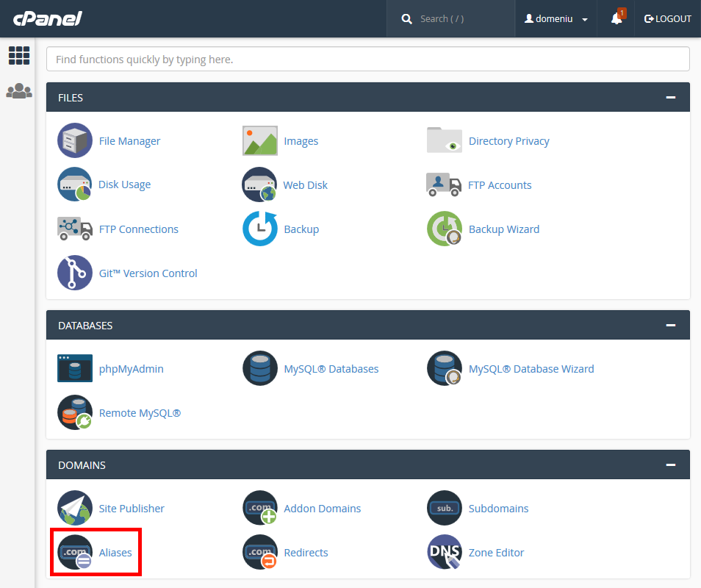Open Directory Privacy folder icon
The height and width of the screenshot is (588, 701).
click(445, 140)
